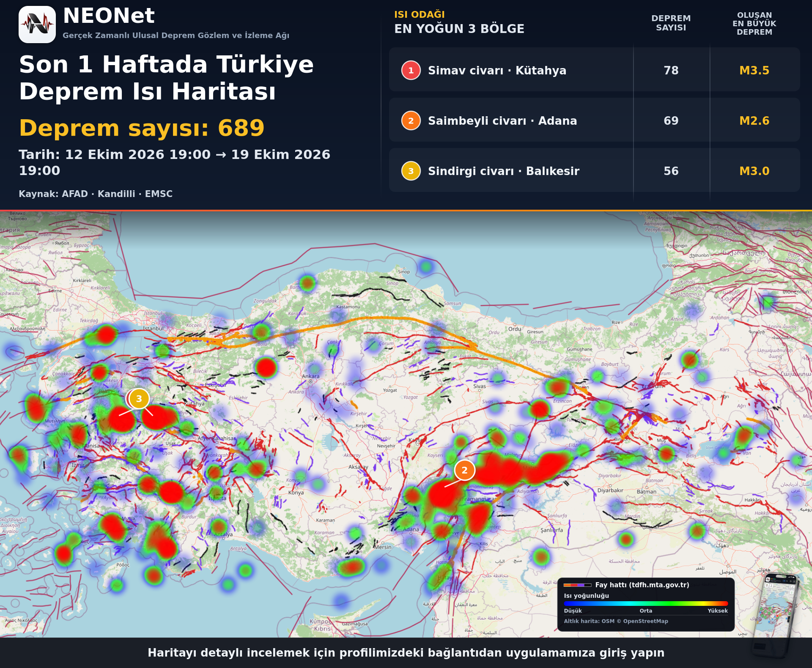Click the Isı yoğunluğu legend label
The image size is (812, 668).
pyautogui.click(x=586, y=595)
